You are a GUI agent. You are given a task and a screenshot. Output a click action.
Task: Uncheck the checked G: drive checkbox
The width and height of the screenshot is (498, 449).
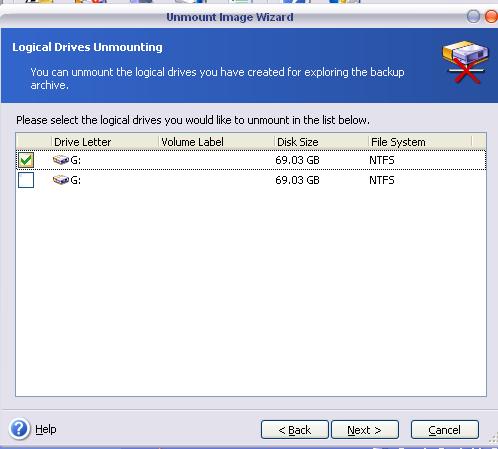tap(26, 160)
